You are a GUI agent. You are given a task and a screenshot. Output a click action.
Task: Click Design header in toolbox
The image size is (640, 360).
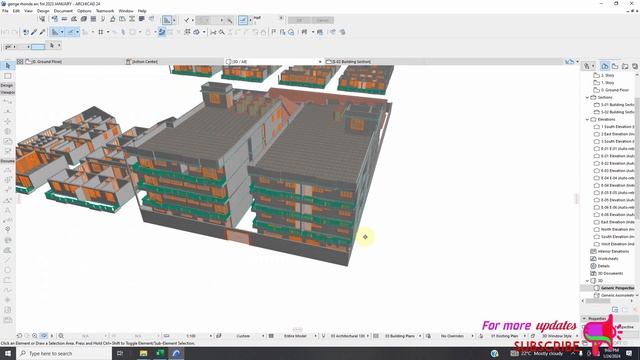(7, 85)
